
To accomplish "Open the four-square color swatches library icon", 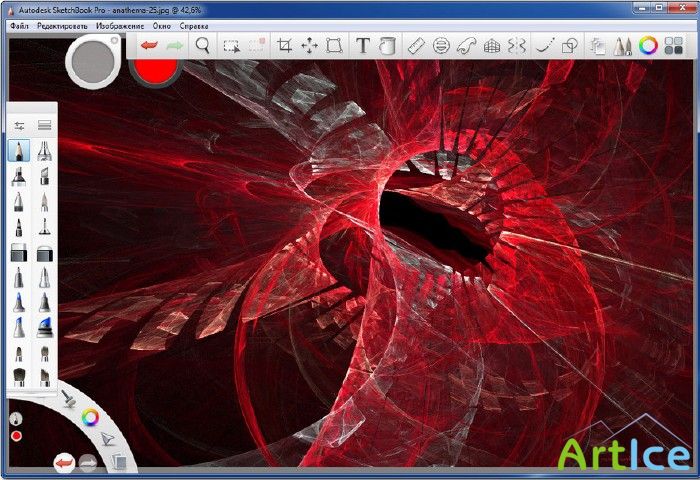I will coord(673,46).
